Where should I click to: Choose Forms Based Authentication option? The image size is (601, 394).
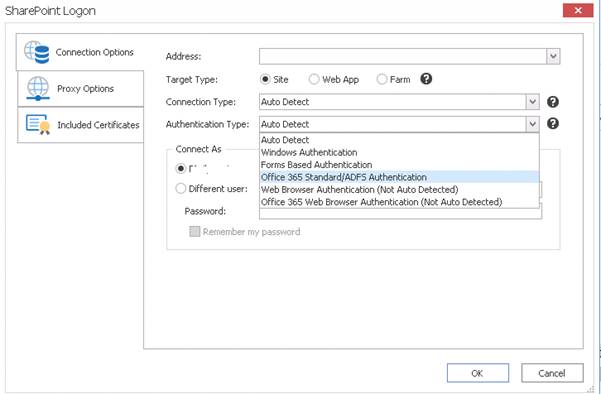click(x=399, y=164)
